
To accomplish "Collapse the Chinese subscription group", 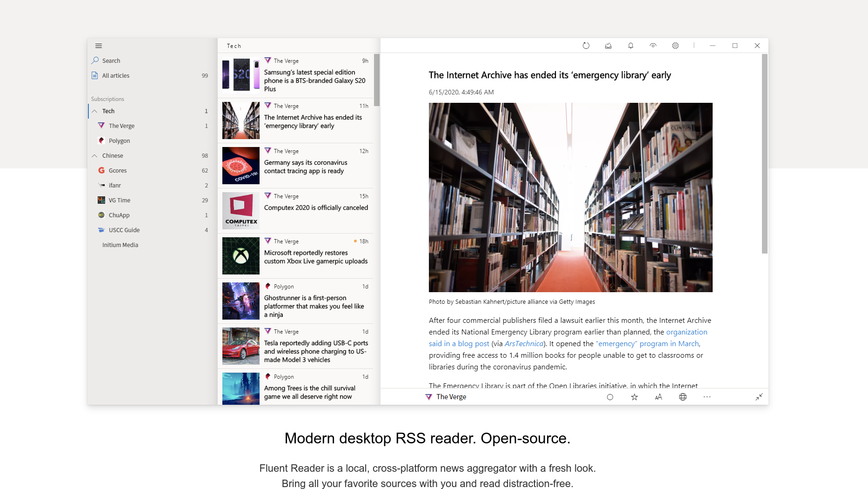I will click(94, 156).
